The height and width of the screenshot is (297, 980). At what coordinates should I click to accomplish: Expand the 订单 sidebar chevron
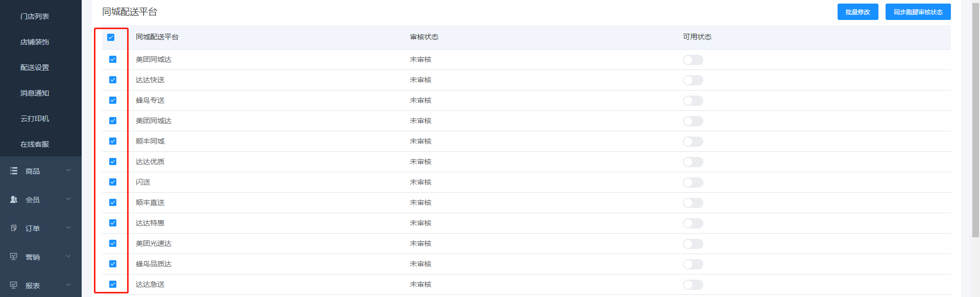click(x=68, y=228)
